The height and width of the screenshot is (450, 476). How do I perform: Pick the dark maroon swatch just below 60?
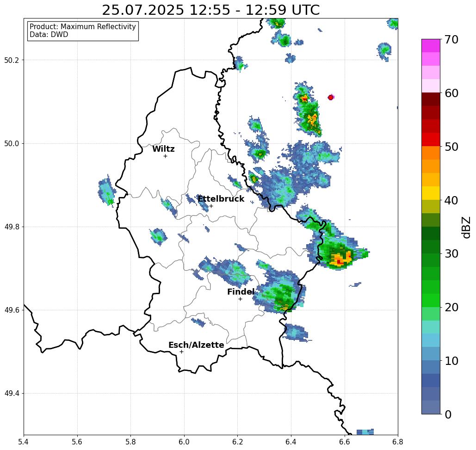[431, 99]
